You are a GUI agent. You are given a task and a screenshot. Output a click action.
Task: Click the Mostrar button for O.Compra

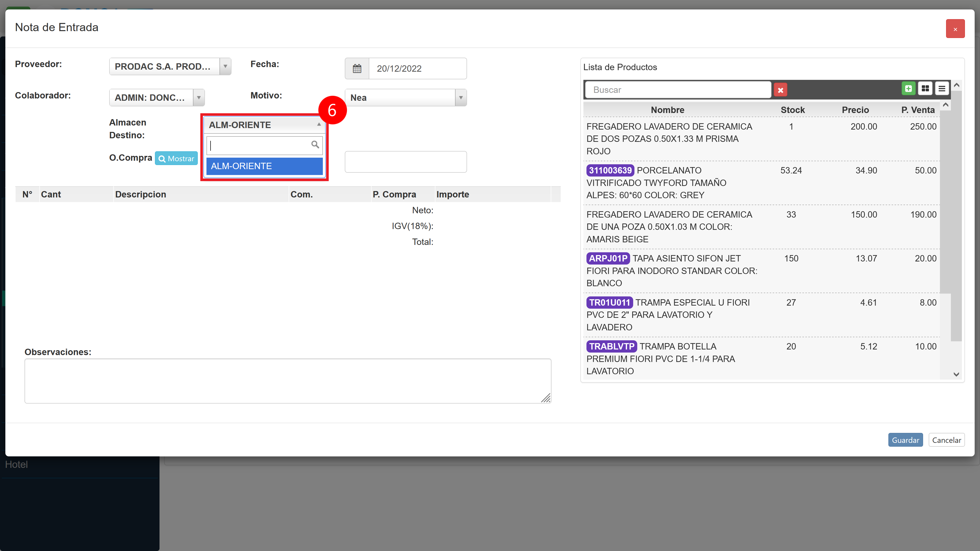click(x=176, y=159)
